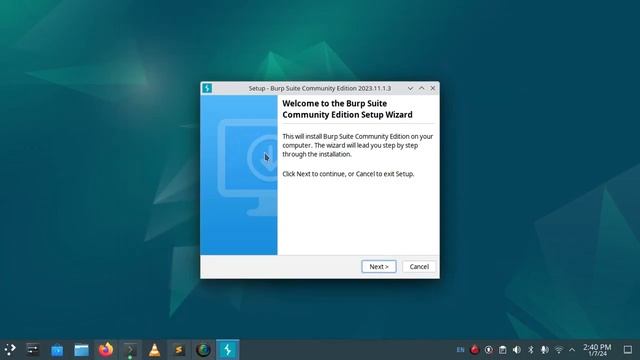640x360 pixels.
Task: Open the Dolphin file manager
Action: point(81,350)
